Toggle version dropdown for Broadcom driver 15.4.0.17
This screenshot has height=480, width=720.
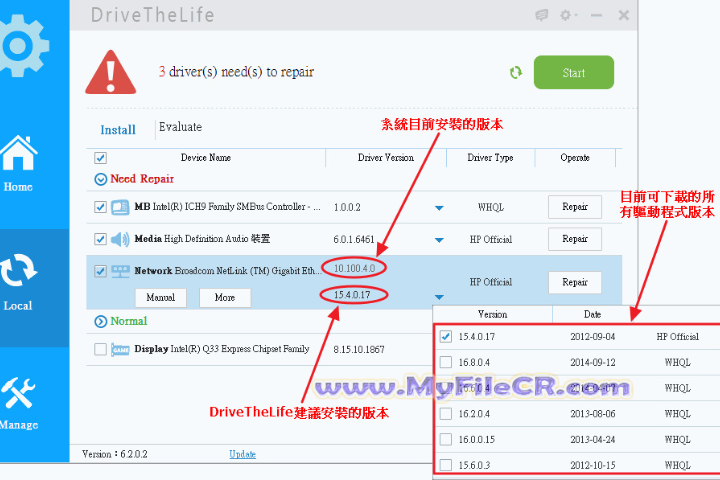click(439, 297)
